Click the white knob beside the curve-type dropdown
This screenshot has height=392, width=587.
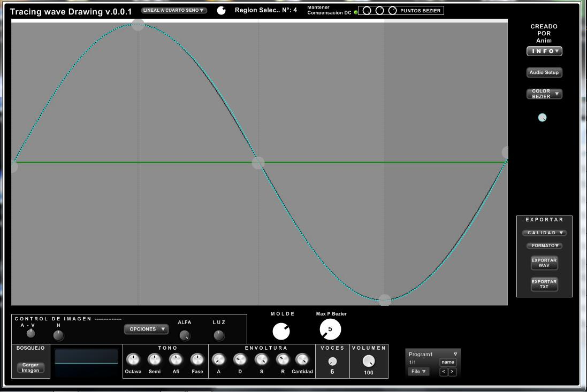(x=221, y=11)
